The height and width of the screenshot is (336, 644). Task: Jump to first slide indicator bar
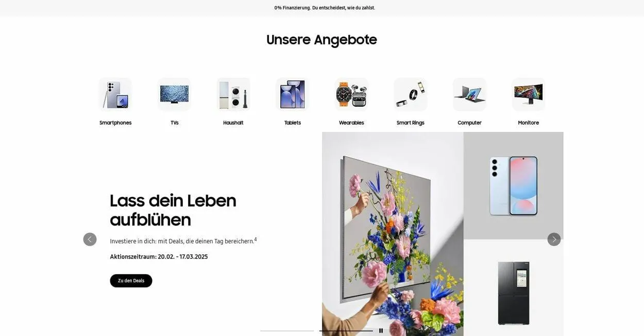tap(287, 331)
